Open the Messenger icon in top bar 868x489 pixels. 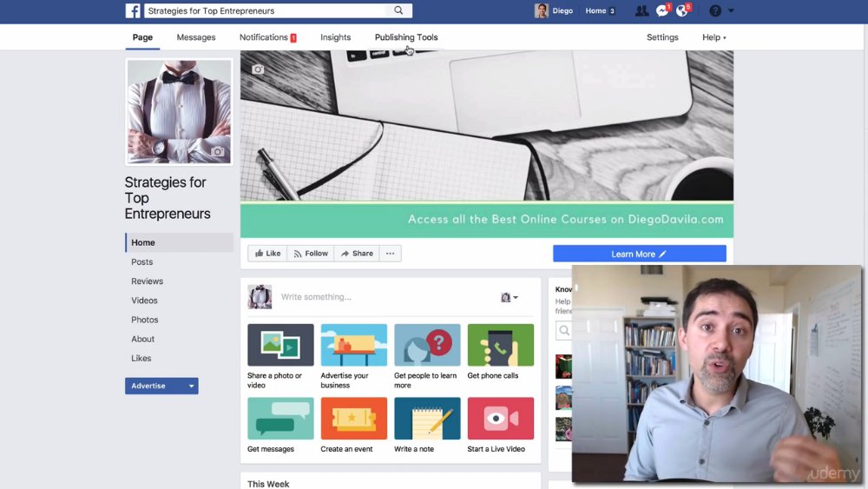click(x=662, y=10)
